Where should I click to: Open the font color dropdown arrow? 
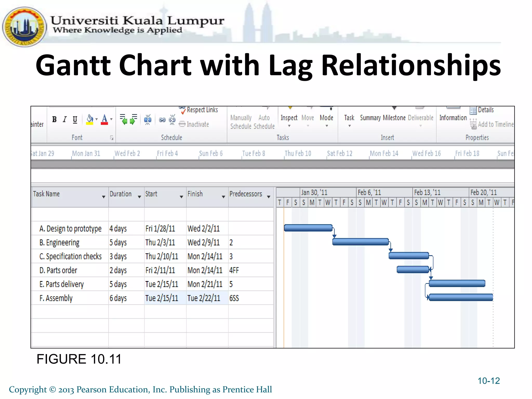[x=111, y=119]
